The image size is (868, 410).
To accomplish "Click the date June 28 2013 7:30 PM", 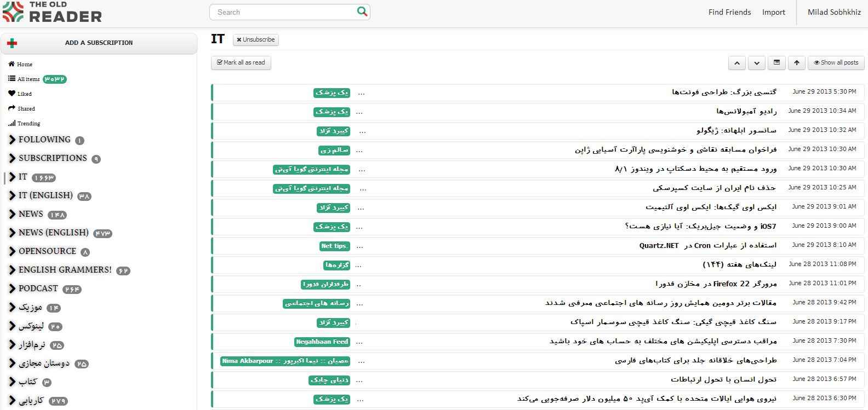I will coord(824,340).
